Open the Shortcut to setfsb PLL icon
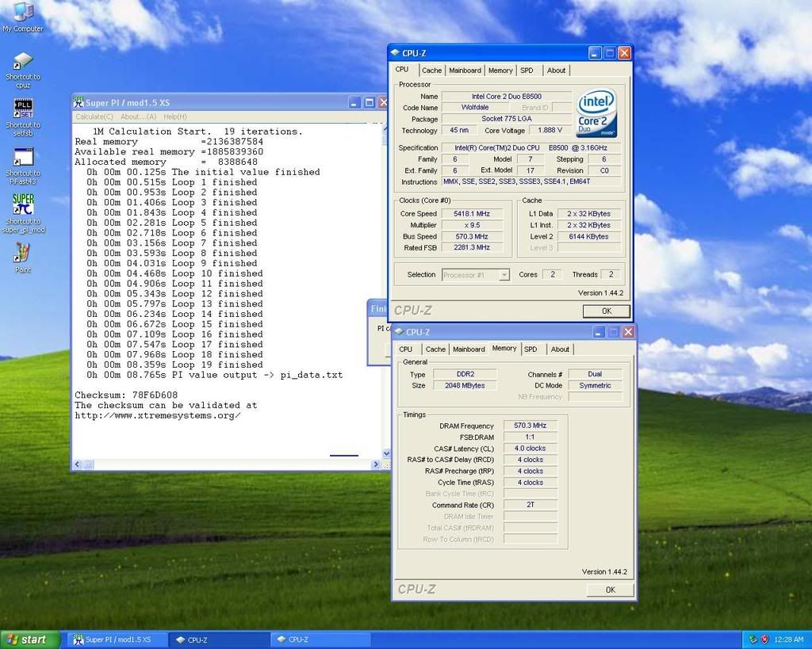 (x=23, y=117)
